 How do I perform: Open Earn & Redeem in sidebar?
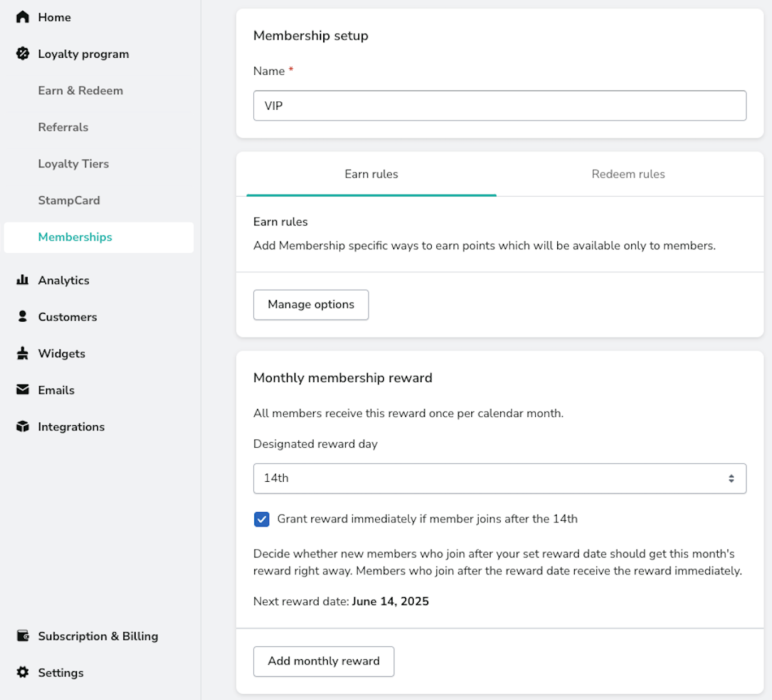point(80,90)
